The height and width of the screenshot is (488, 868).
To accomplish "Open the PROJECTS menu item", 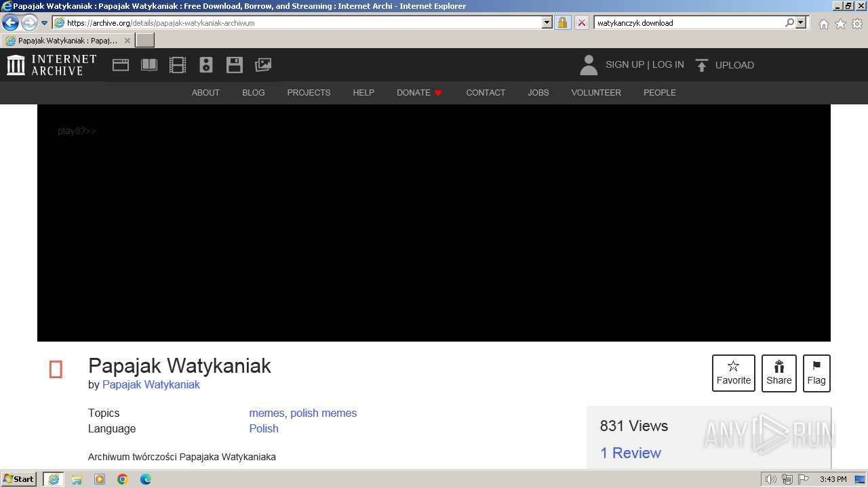I will pos(309,93).
